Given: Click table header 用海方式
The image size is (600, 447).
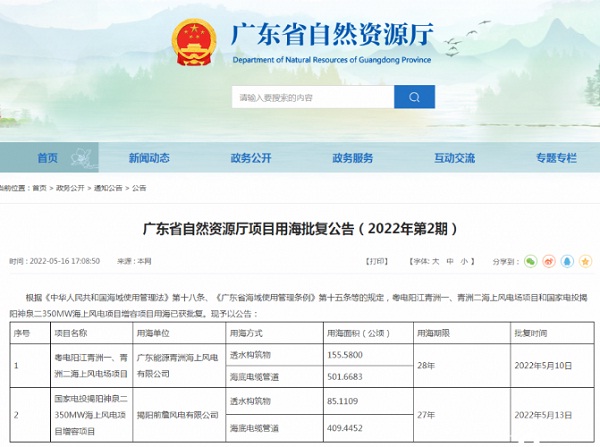Looking at the screenshot, I should (x=246, y=333).
